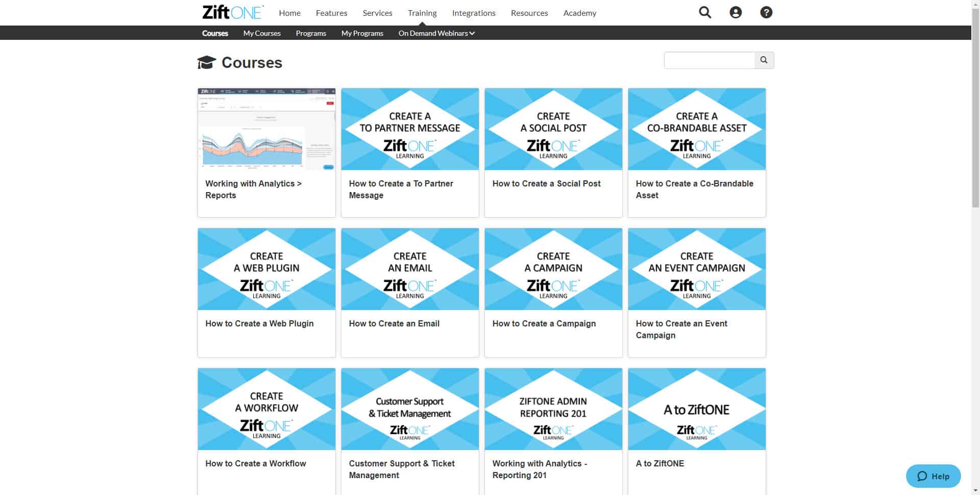980x495 pixels.
Task: Switch to the My Courses tab
Action: [x=262, y=33]
